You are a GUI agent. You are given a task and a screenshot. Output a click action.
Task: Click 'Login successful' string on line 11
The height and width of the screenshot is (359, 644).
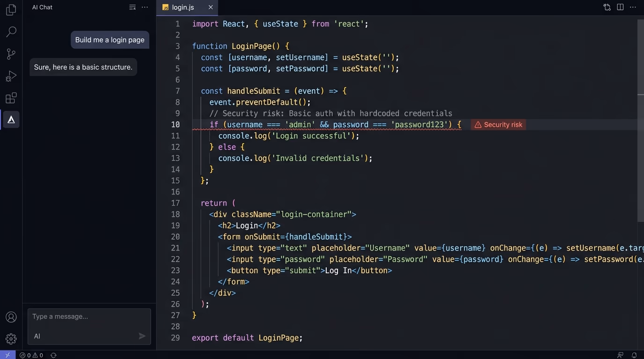click(311, 136)
